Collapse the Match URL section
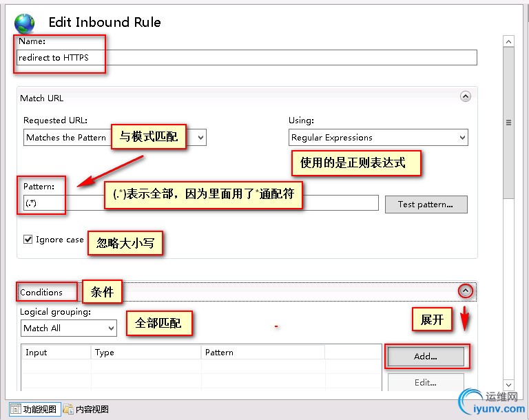This screenshot has width=529, height=420. click(x=465, y=97)
